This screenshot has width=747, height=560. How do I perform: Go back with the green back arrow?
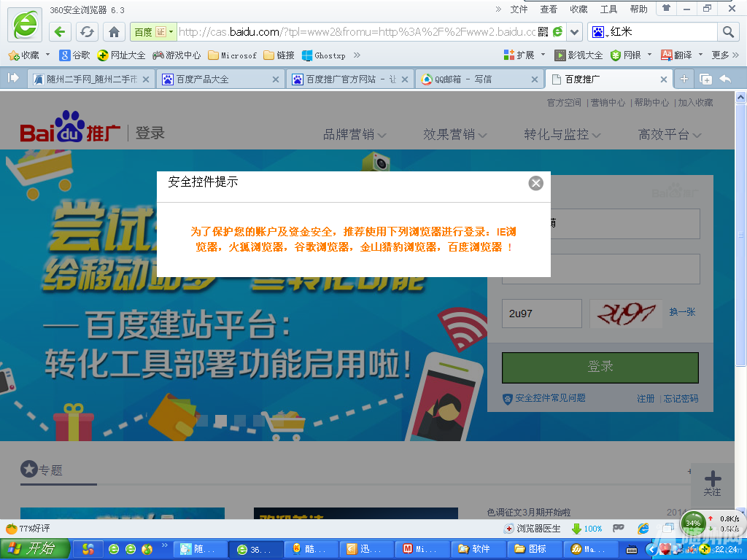point(60,32)
